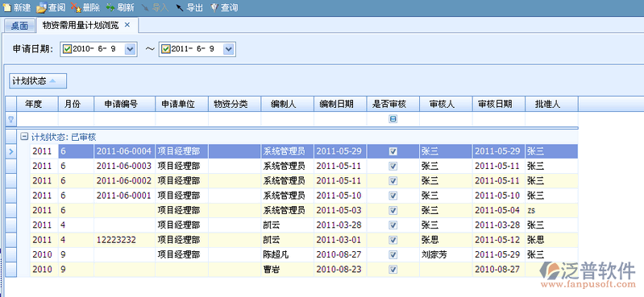Click the 是否审核 column filter icon
The height and width of the screenshot is (297, 644).
tap(393, 119)
